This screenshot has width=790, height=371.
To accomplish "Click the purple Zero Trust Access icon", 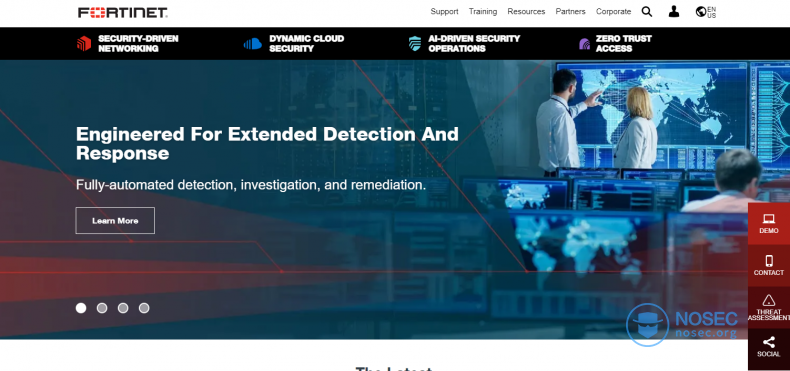I will tap(584, 43).
